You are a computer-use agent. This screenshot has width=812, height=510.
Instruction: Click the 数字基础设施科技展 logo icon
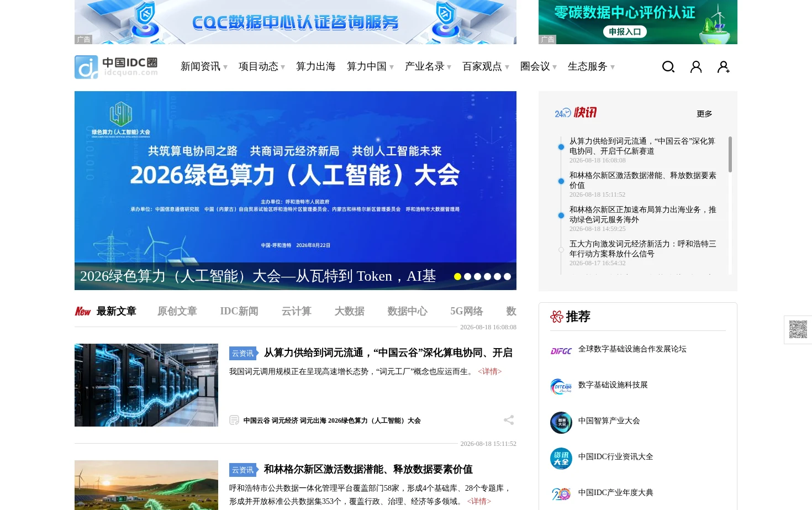(x=561, y=387)
